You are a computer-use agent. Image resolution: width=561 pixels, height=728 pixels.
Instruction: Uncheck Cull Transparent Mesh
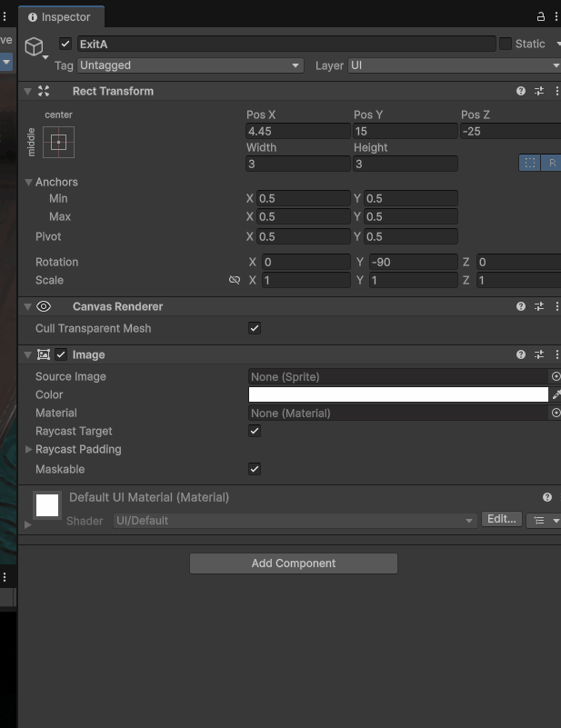255,328
